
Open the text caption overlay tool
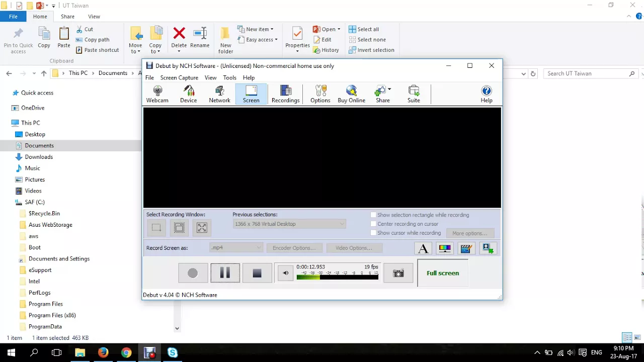click(424, 248)
